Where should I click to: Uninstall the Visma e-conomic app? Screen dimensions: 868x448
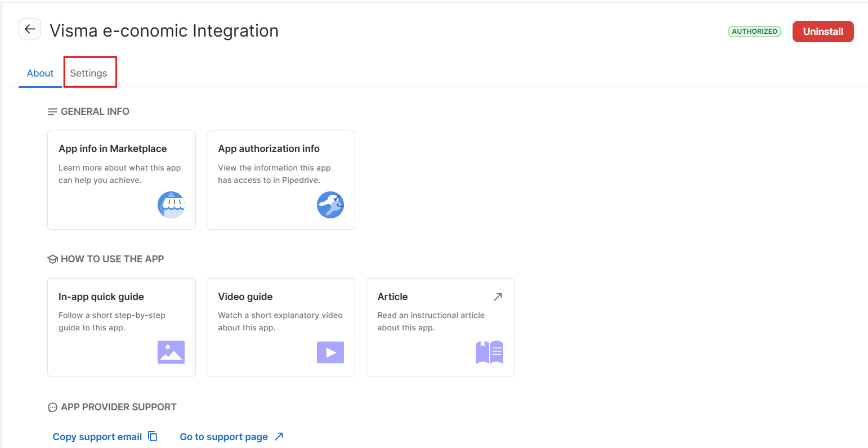(x=823, y=32)
